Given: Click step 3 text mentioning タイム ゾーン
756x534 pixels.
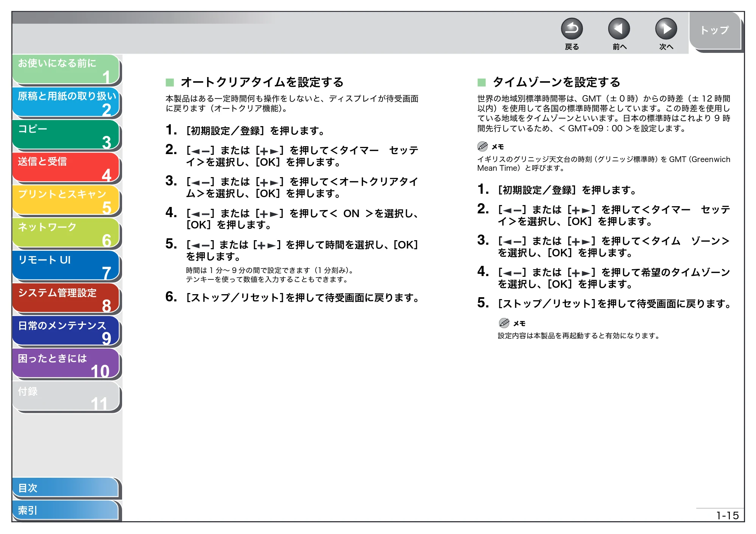Looking at the screenshot, I should (x=613, y=247).
